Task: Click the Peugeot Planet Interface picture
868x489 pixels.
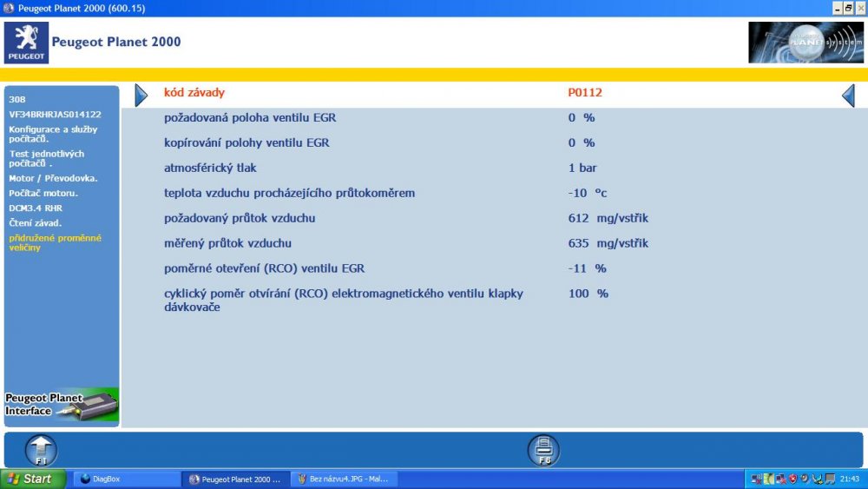Action: tap(62, 406)
